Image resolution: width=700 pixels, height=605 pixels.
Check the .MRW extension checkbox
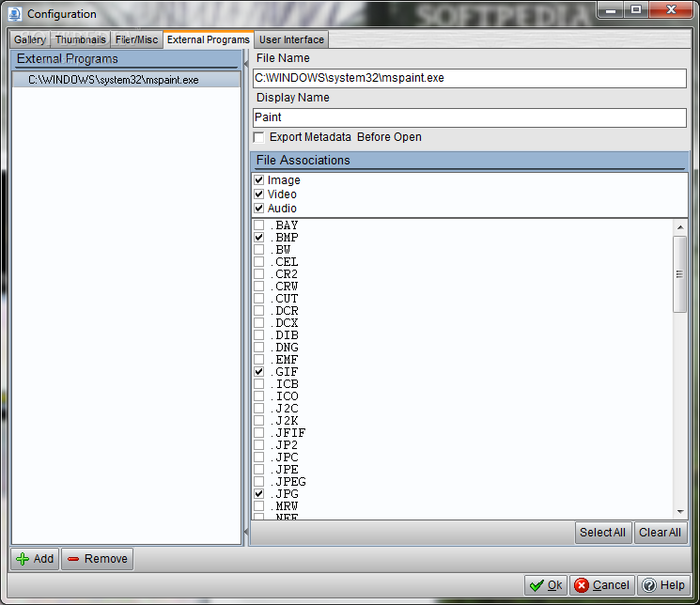(x=259, y=505)
